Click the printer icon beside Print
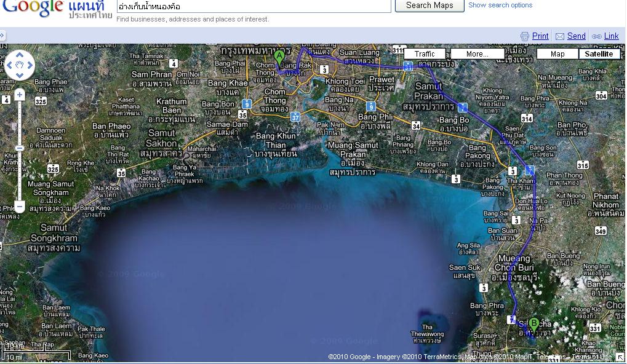Screen dimensions: 627x364 coord(524,36)
